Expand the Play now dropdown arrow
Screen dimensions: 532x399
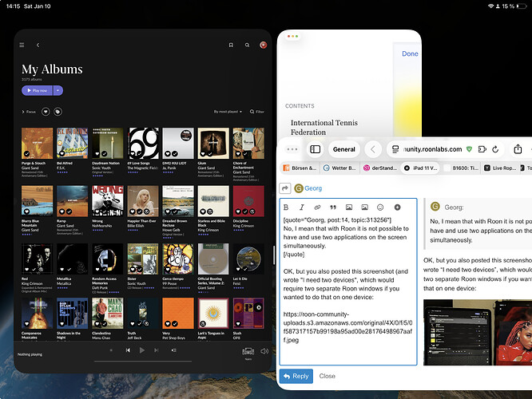58,91
